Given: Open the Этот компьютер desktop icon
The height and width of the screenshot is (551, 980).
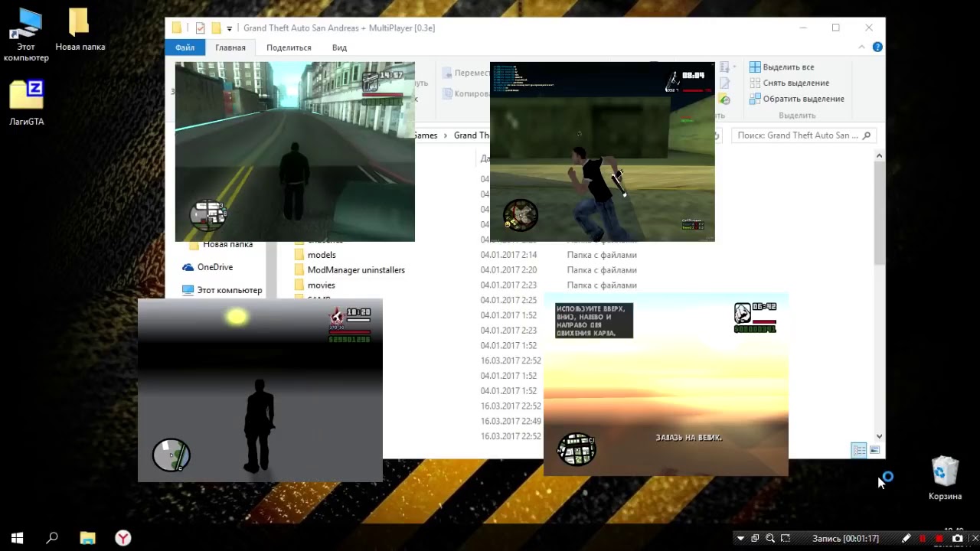Looking at the screenshot, I should 25,34.
